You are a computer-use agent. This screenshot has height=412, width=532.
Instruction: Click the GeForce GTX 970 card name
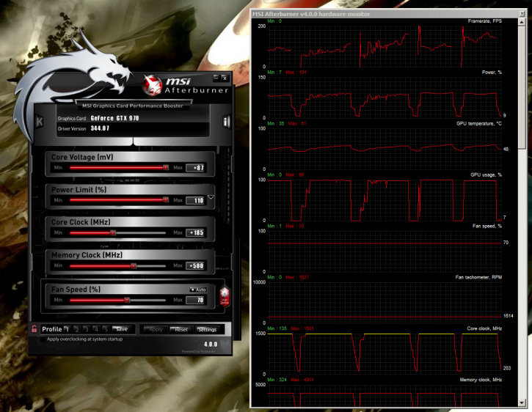coord(114,118)
